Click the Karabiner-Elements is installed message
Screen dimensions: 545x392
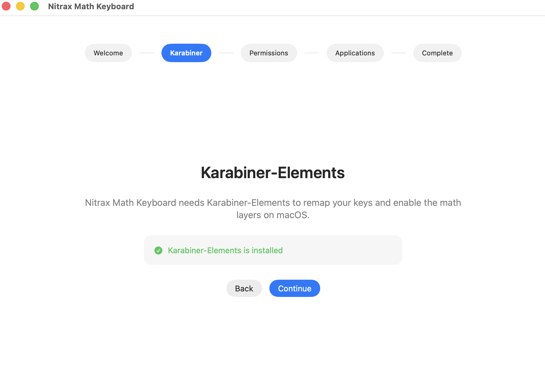tap(225, 250)
